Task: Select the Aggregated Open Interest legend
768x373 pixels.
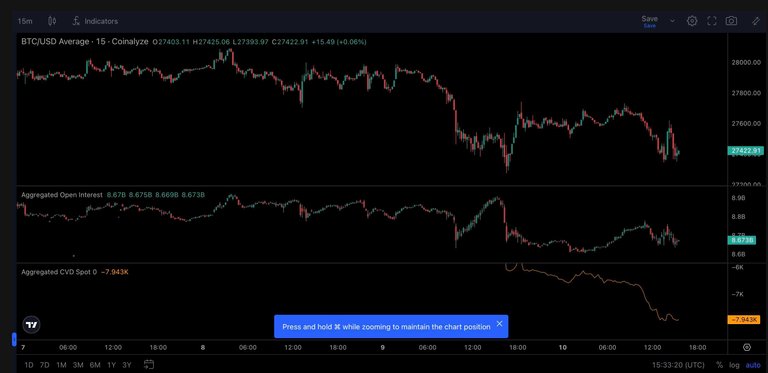Action: 62,195
